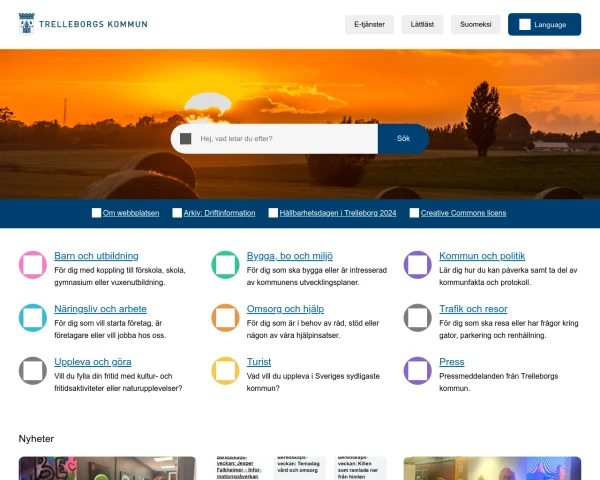Switch to Lättläst version

pos(422,24)
